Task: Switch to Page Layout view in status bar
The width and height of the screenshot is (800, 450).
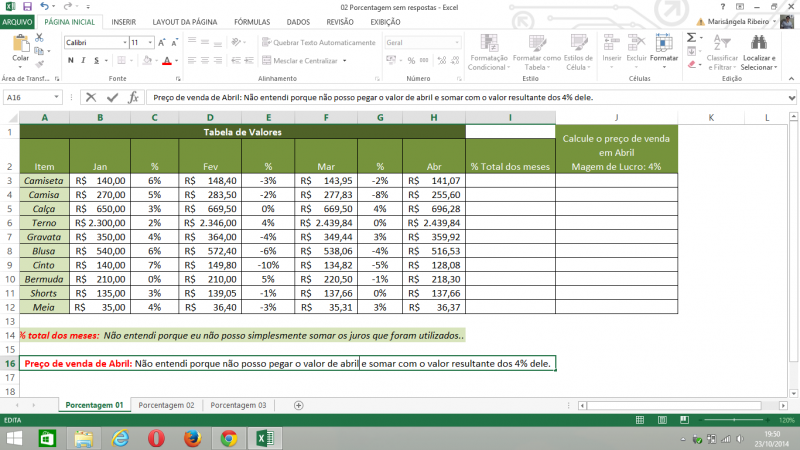Action: [662, 420]
